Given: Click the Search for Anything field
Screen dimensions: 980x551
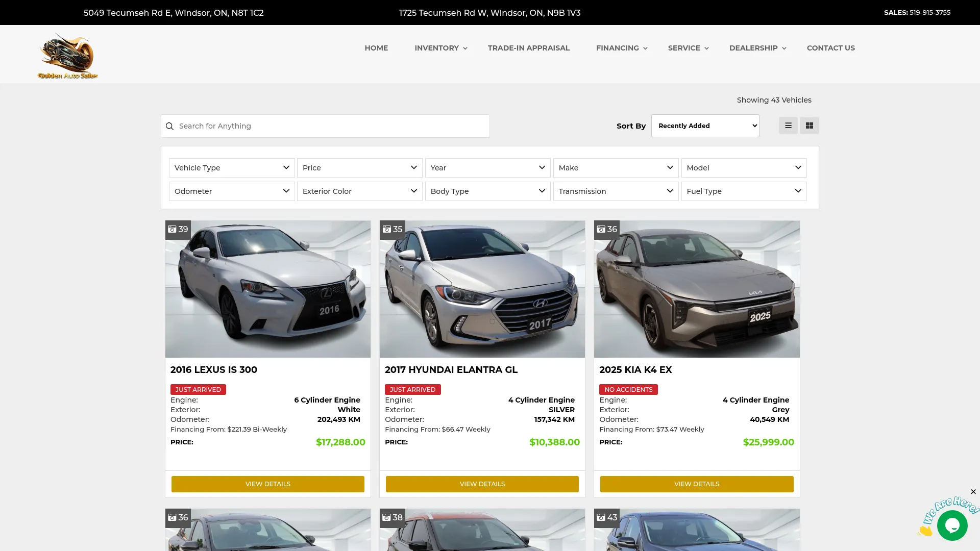Looking at the screenshot, I should click(x=325, y=126).
